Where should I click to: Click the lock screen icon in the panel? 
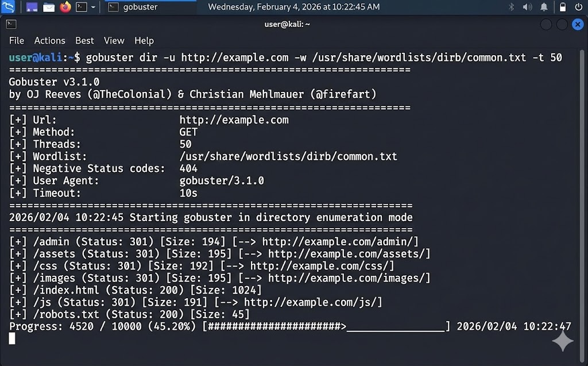pyautogui.click(x=562, y=7)
